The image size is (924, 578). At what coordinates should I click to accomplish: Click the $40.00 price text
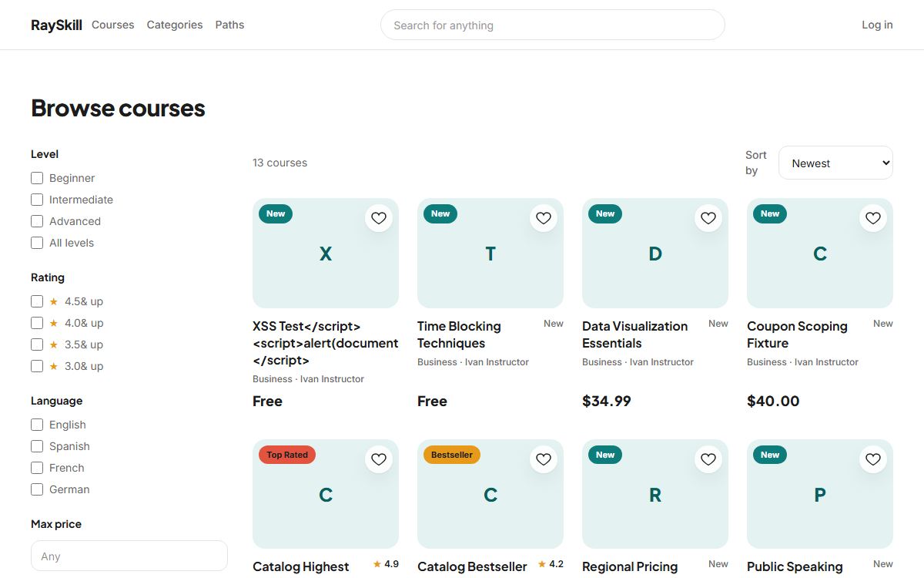pyautogui.click(x=773, y=401)
